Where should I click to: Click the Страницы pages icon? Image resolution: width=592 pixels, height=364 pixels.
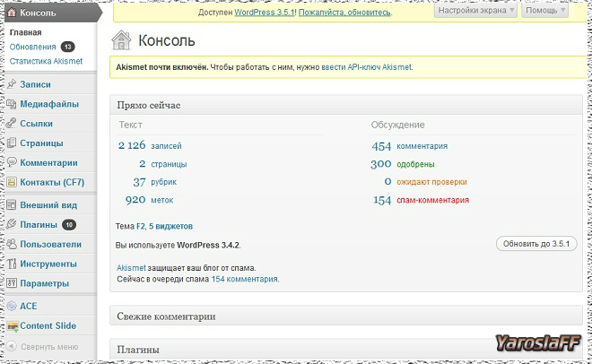pos(13,143)
